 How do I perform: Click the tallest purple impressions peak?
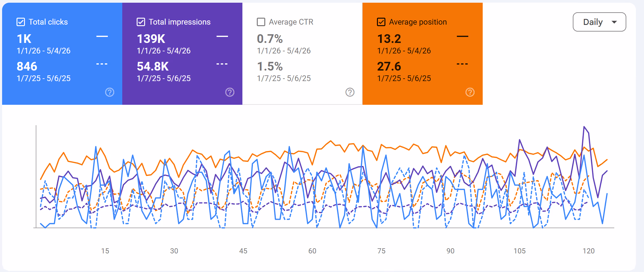point(584,127)
